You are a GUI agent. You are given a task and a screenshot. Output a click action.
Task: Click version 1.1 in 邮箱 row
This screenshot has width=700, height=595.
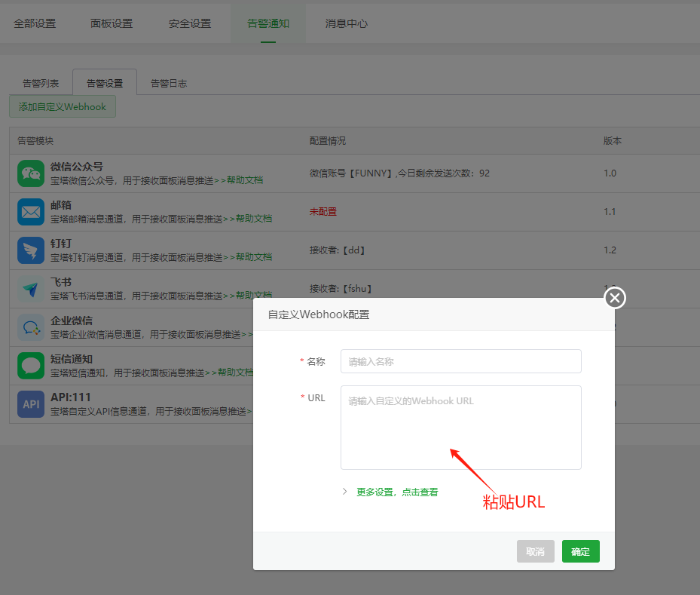click(x=610, y=212)
